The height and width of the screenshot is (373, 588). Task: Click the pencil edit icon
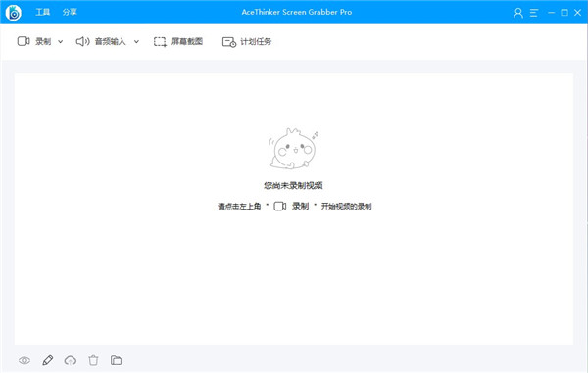[x=48, y=360]
